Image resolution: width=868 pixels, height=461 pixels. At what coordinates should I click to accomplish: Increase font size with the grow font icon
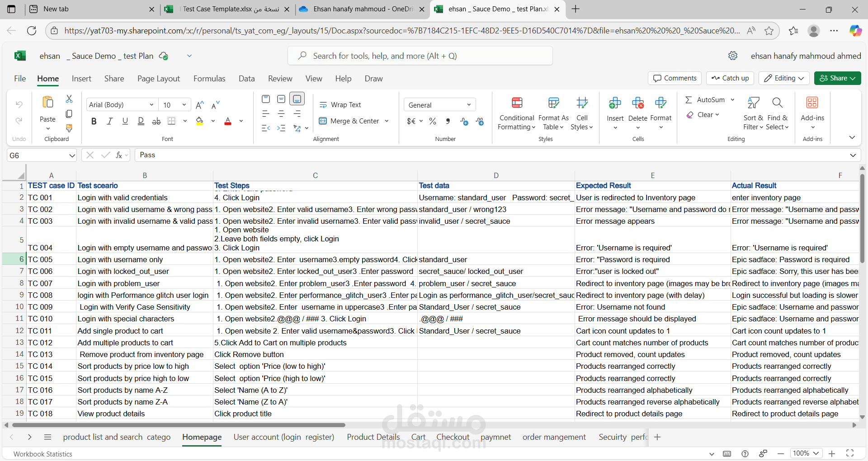[200, 105]
